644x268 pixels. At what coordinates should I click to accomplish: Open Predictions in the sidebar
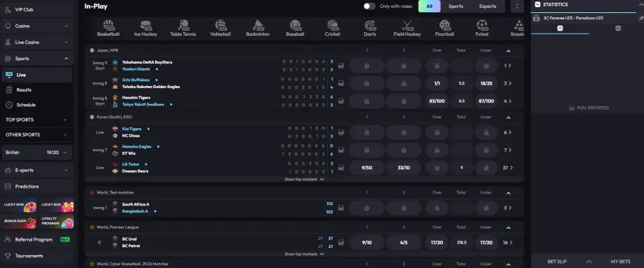point(37,186)
